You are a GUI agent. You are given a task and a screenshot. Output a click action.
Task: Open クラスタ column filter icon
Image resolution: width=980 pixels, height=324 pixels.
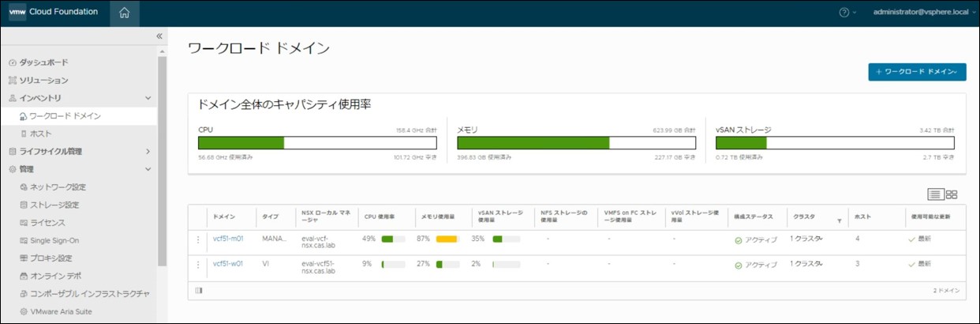839,221
